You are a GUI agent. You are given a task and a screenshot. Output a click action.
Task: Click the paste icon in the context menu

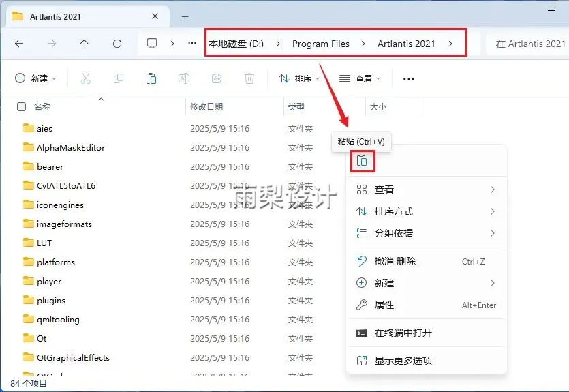[x=362, y=160]
